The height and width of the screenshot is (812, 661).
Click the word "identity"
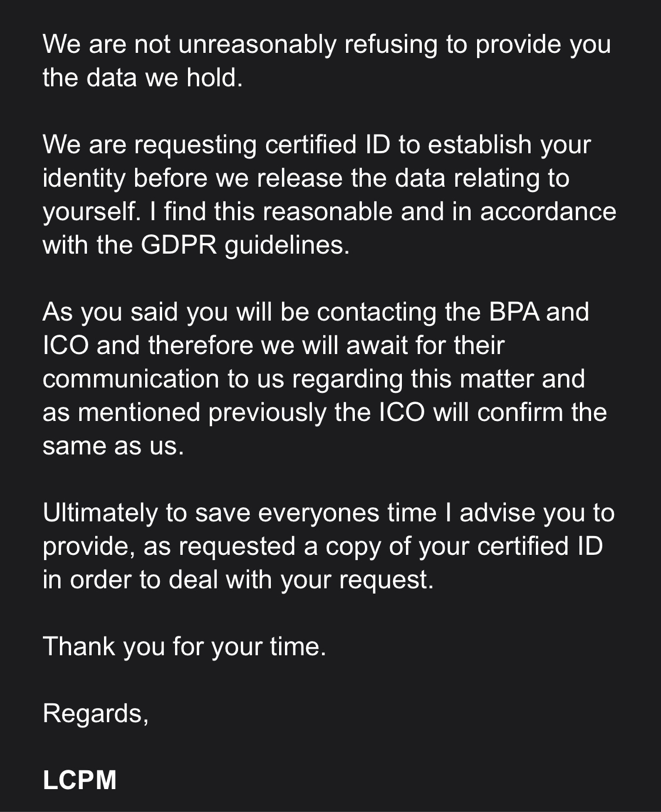pyautogui.click(x=84, y=178)
